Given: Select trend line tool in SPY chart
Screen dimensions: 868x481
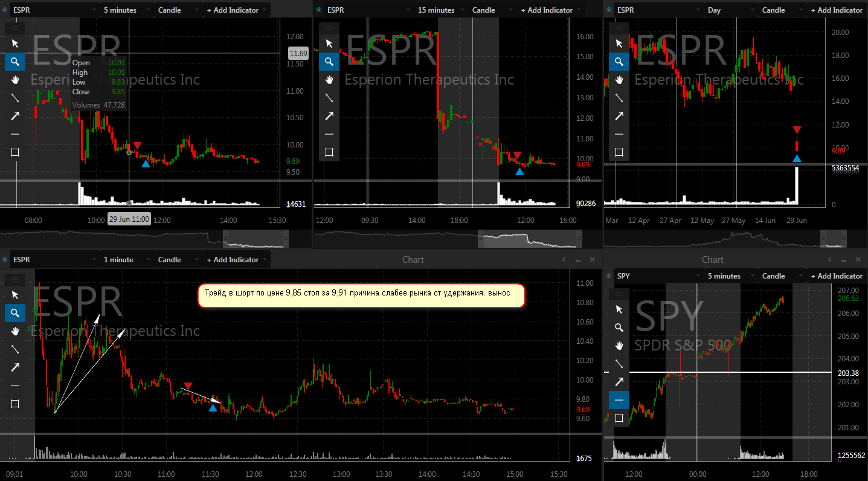Looking at the screenshot, I should tap(619, 364).
